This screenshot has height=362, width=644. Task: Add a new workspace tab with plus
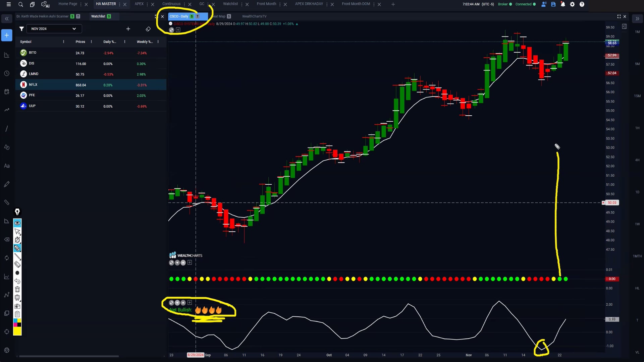(393, 4)
